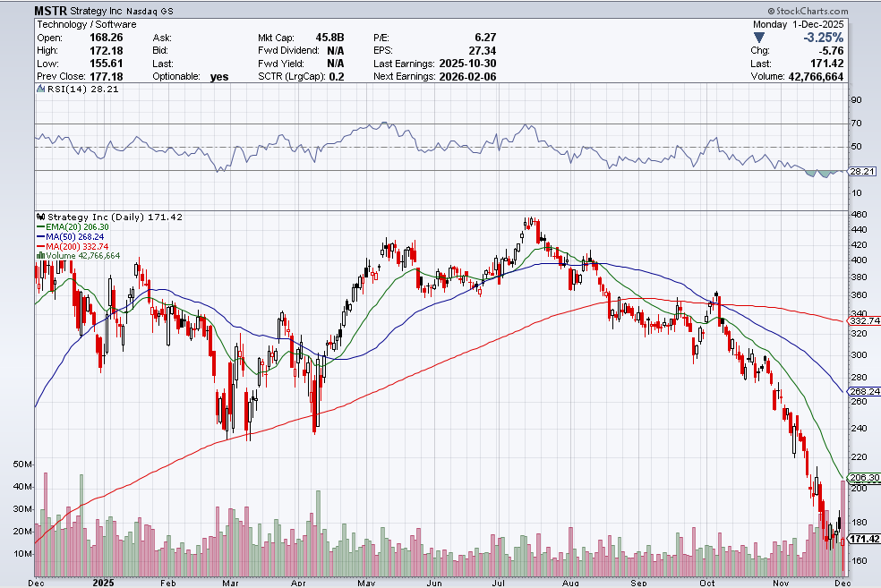The width and height of the screenshot is (881, 588).
Task: Click the P/E value 6.27
Action: pyautogui.click(x=485, y=37)
